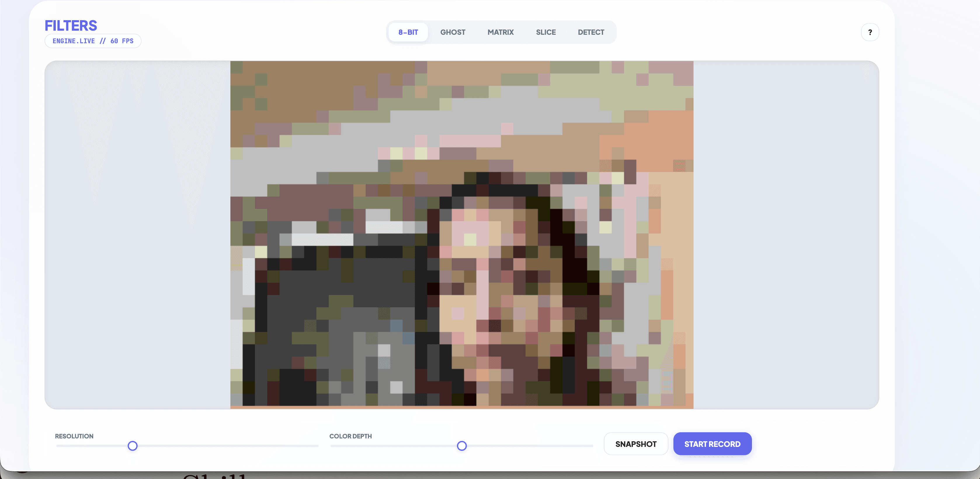Switch to the SLICE filter tab
This screenshot has width=980, height=479.
pyautogui.click(x=545, y=32)
